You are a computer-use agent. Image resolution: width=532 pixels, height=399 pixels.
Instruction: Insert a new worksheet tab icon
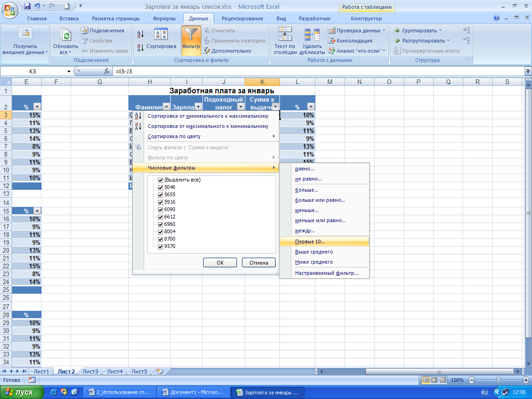click(160, 371)
